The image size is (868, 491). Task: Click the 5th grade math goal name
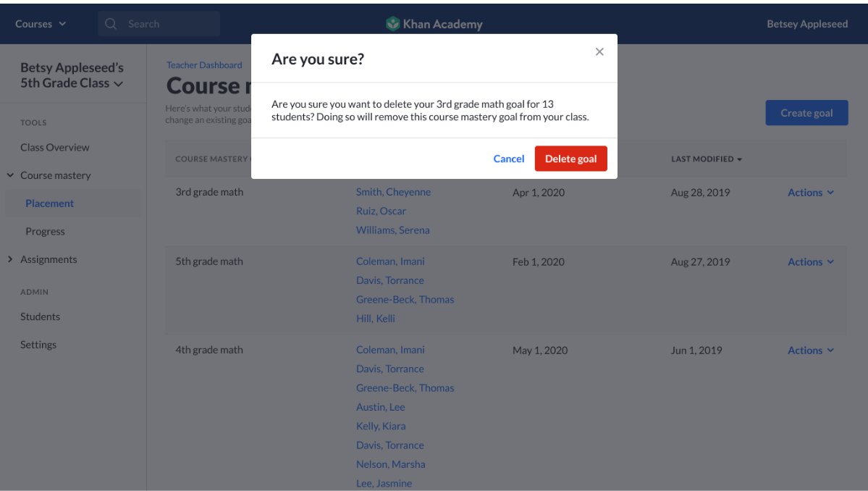pos(209,261)
